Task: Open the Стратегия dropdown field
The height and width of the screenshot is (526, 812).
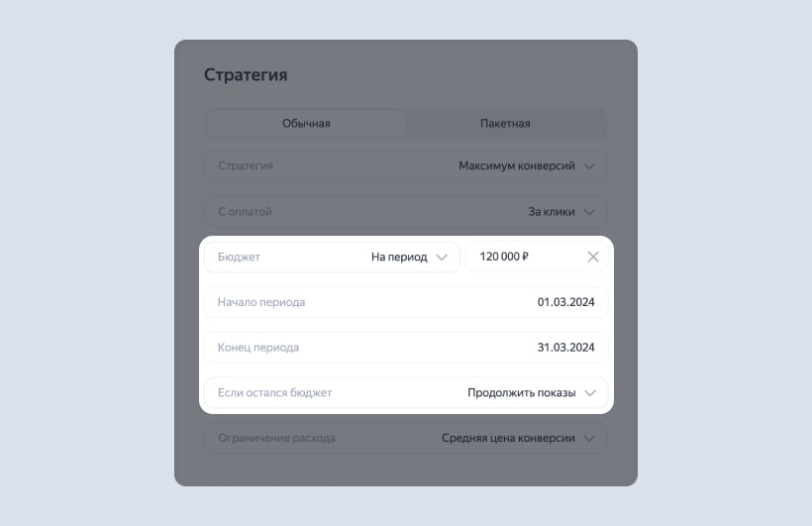Action: pos(405,166)
